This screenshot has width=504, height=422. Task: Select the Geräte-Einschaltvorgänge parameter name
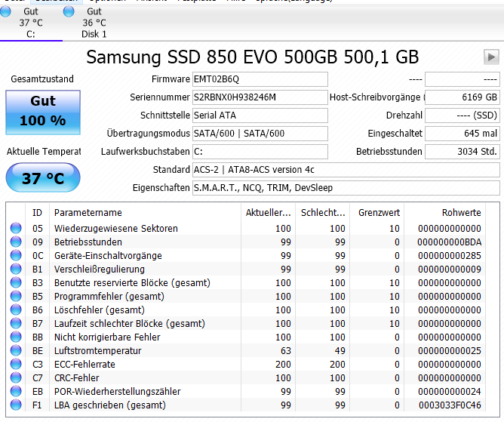(x=108, y=256)
